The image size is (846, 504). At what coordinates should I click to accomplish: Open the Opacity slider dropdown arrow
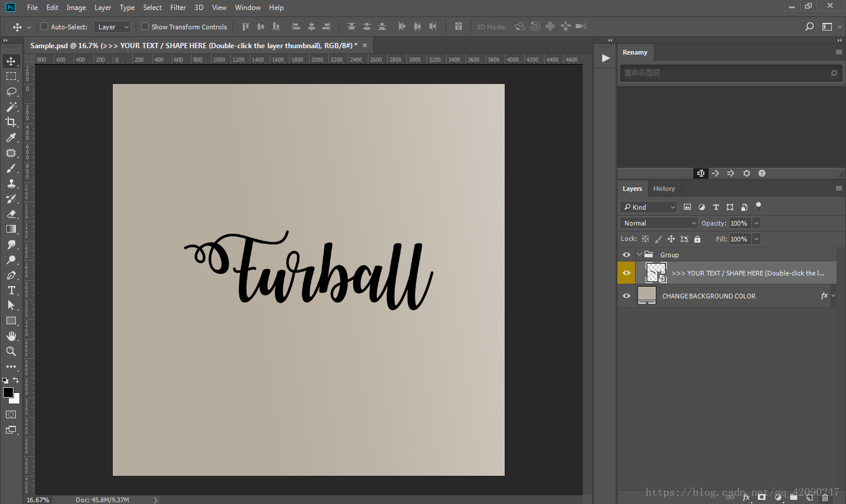tap(757, 223)
